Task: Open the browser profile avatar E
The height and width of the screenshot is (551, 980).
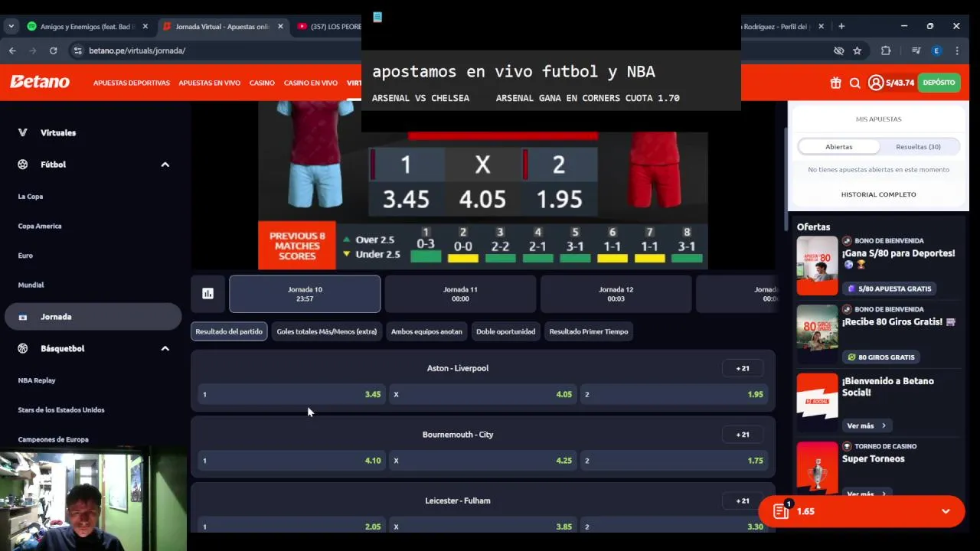Action: click(x=936, y=51)
